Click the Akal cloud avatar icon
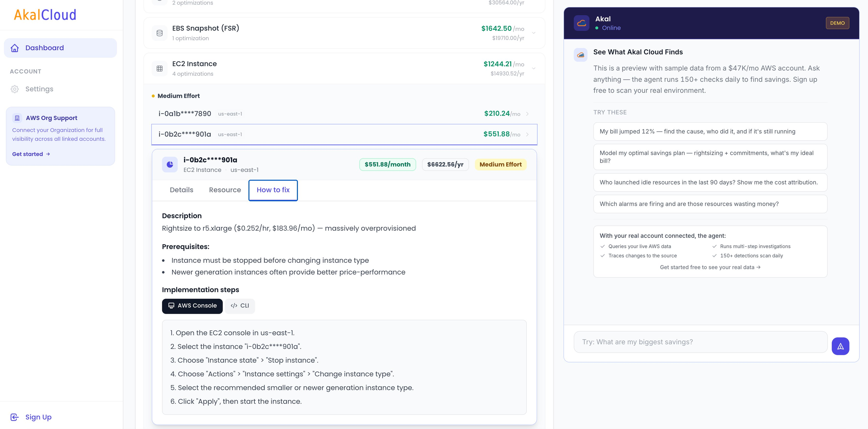 coord(582,23)
